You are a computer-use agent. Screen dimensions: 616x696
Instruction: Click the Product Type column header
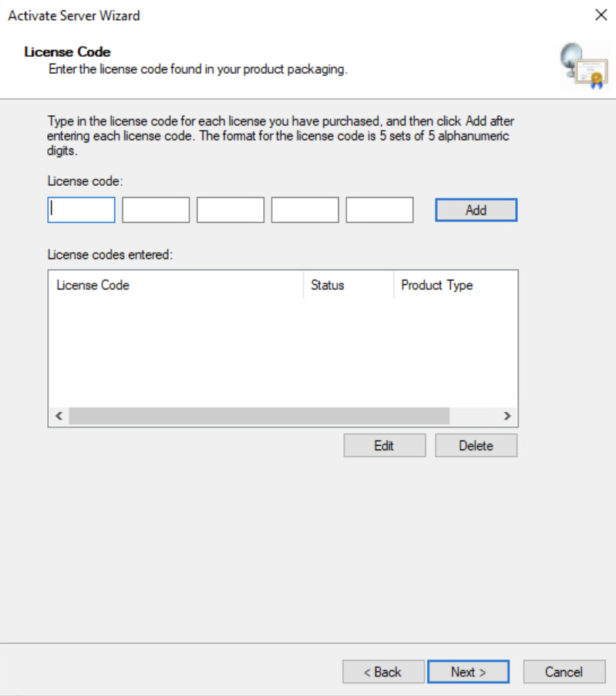(454, 285)
